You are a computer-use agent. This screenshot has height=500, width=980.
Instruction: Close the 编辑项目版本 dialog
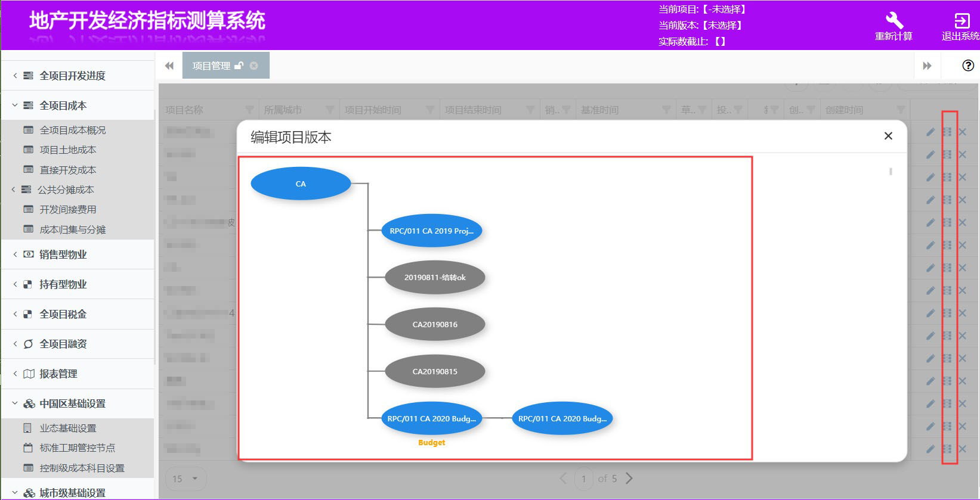888,136
